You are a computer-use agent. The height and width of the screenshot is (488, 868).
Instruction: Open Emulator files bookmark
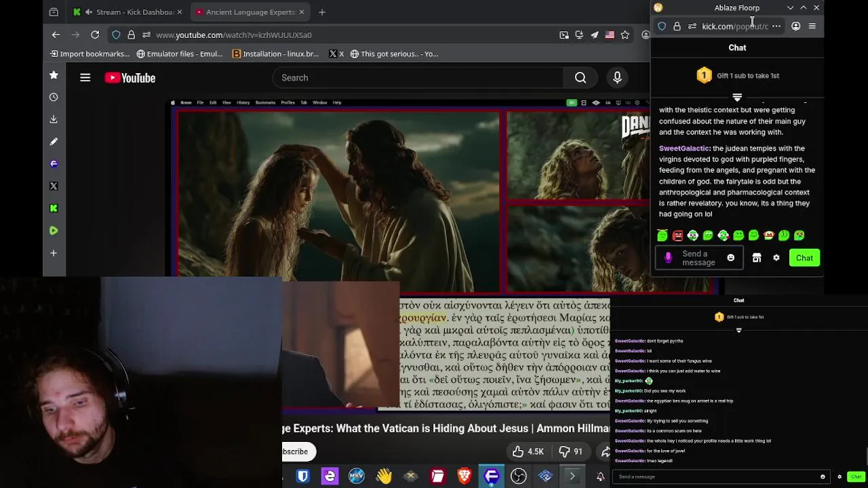[x=180, y=54]
